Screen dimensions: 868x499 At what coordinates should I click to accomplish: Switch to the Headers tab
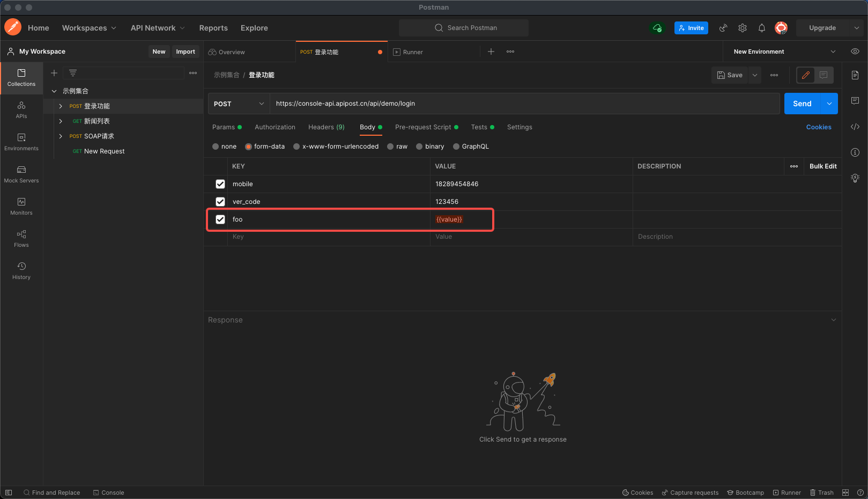327,127
